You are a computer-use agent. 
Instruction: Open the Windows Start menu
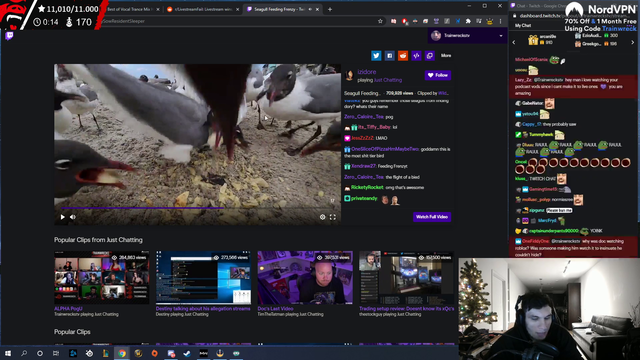8,353
